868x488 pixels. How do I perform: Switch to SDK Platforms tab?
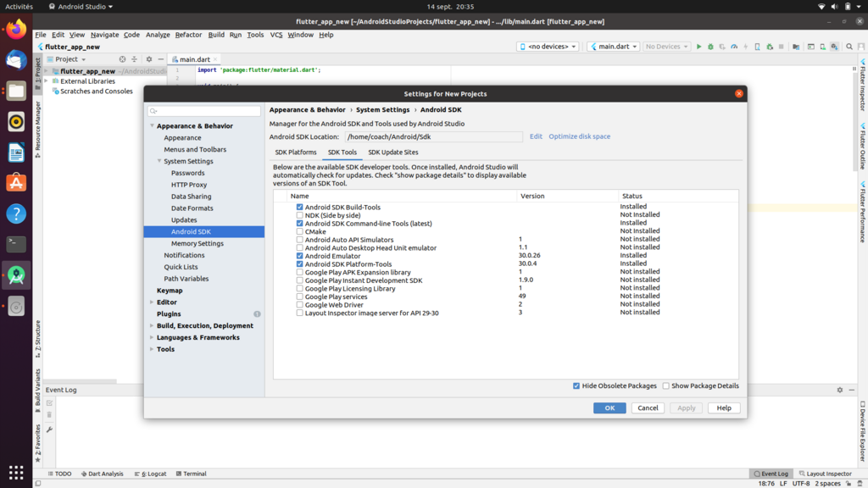click(x=296, y=152)
